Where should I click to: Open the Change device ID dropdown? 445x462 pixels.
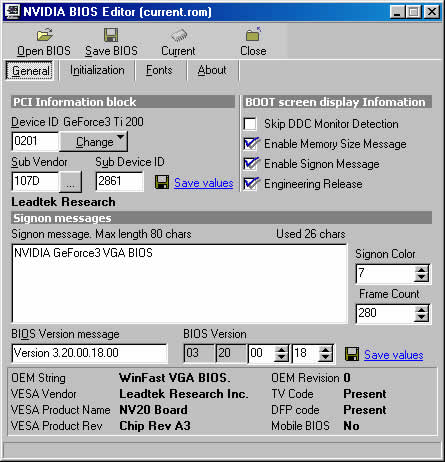(x=94, y=142)
